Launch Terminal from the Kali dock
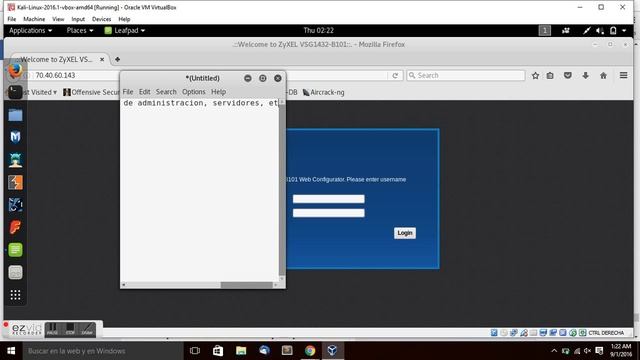Screen dimensions: 640x360 click(15, 92)
